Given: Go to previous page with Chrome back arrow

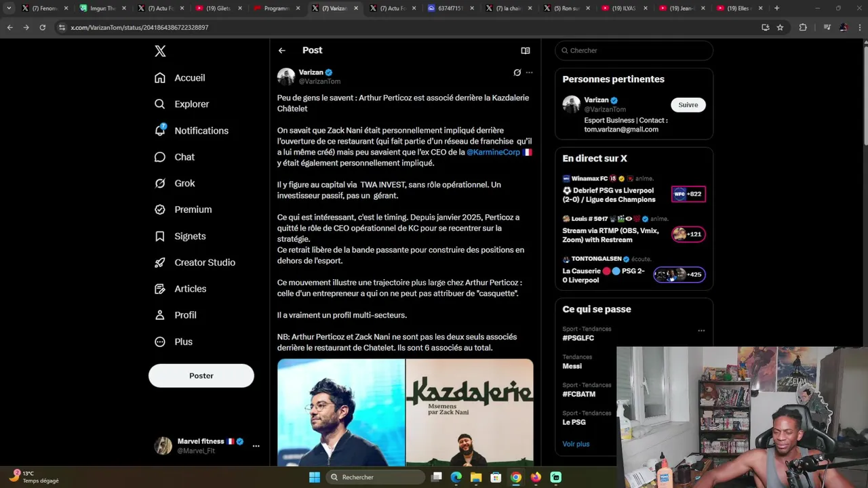Looking at the screenshot, I should [9, 27].
